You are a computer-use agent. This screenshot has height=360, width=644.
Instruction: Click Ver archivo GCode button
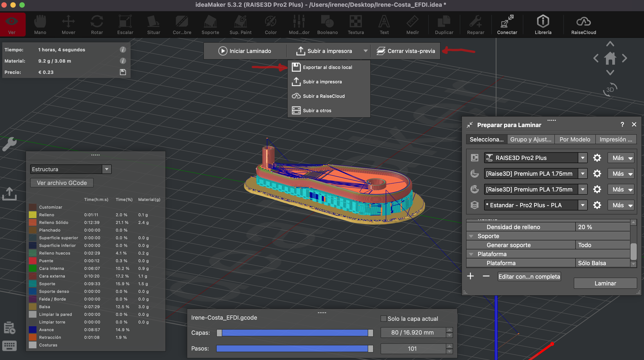(62, 183)
